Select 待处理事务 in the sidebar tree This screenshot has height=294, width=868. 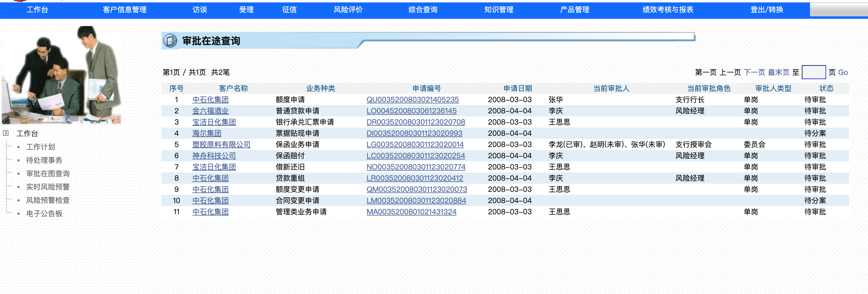pos(44,160)
